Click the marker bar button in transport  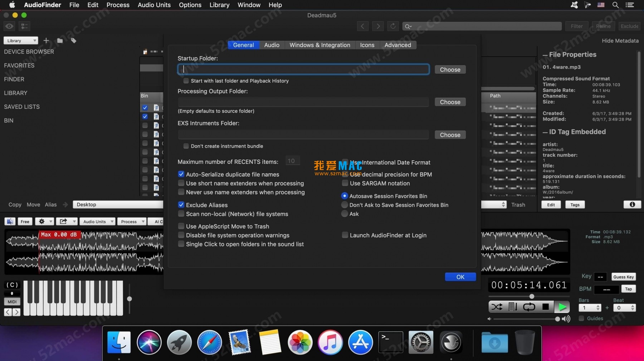coord(513,307)
